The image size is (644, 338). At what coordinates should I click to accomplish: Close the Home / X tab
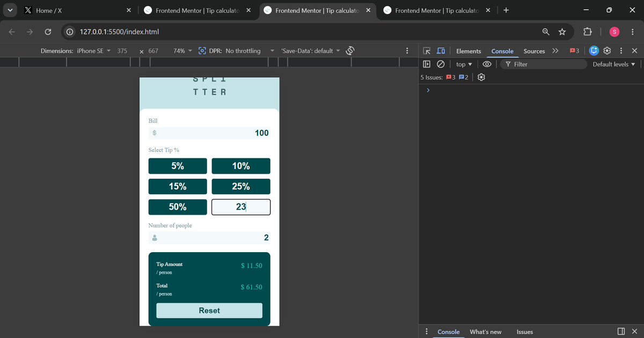coord(129,10)
